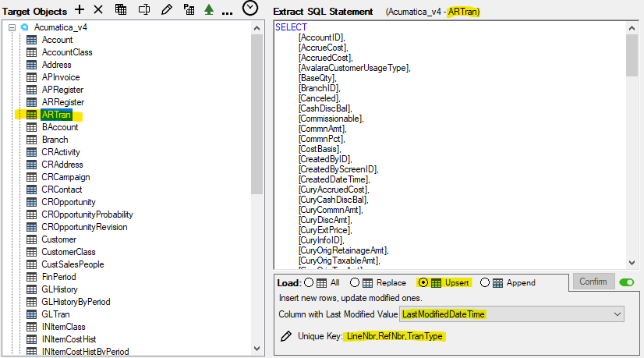The width and height of the screenshot is (644, 358).
Task: Select the GLTran table in the tree
Action: (56, 314)
